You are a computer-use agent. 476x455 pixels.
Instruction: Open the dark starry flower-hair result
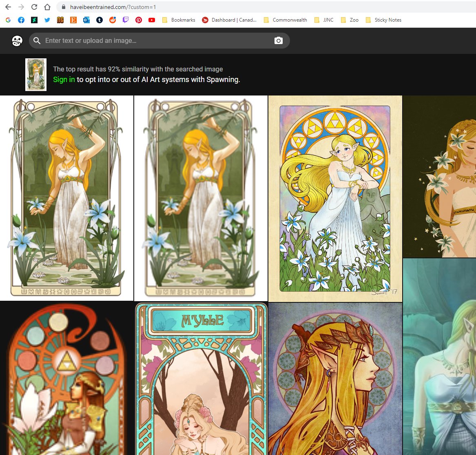(x=439, y=176)
